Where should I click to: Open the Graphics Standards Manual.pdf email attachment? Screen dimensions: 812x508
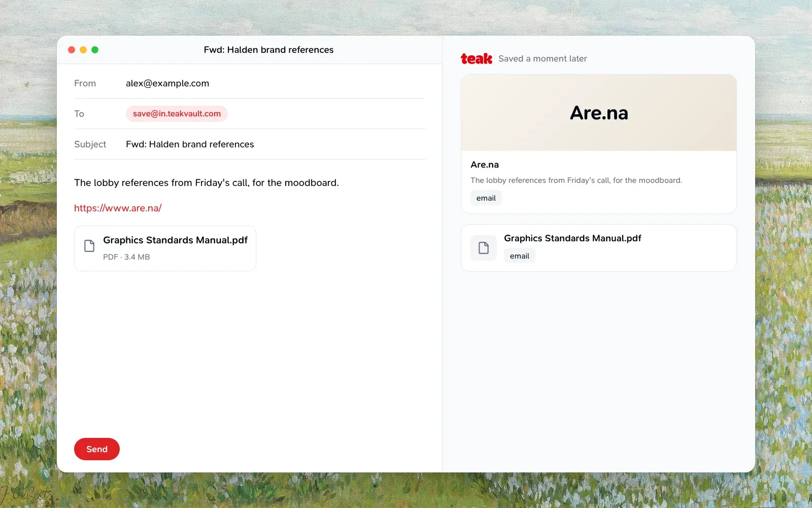[165, 248]
